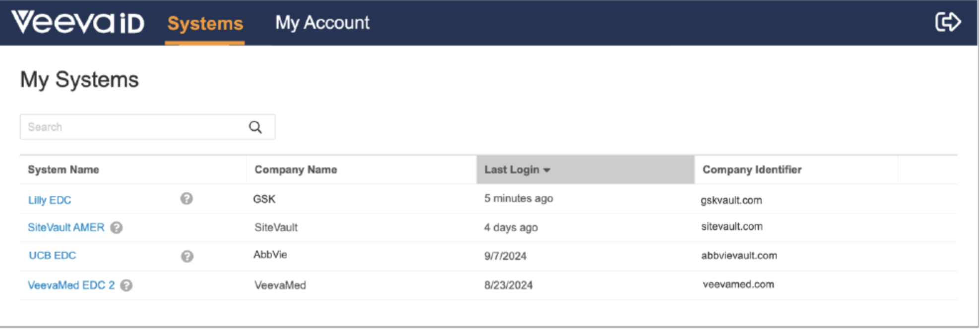Open the UCB EDC link
980x329 pixels.
click(52, 256)
